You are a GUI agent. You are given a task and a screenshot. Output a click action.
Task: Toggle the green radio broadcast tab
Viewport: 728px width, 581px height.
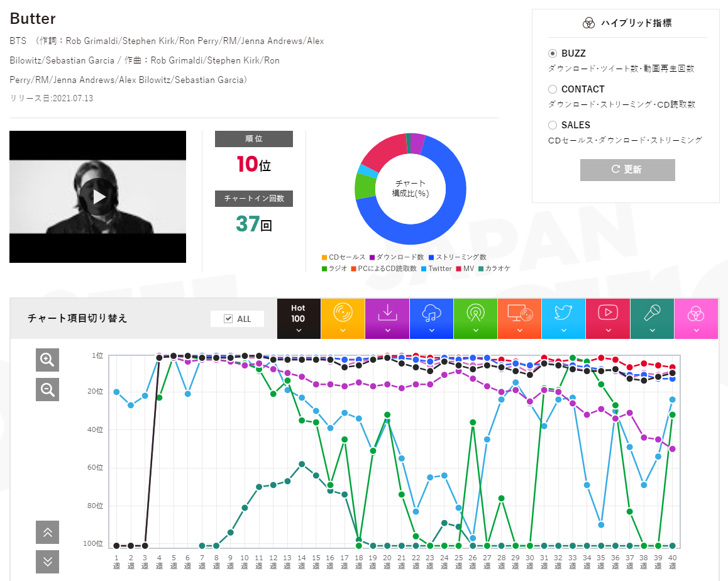[x=475, y=319]
